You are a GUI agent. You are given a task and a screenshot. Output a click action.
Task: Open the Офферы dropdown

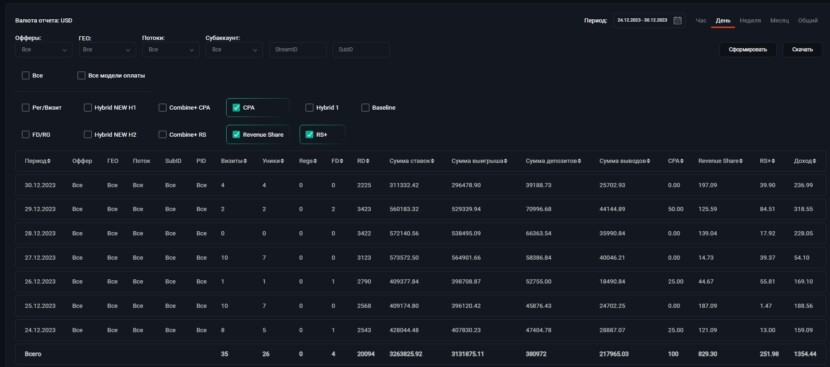tap(44, 50)
